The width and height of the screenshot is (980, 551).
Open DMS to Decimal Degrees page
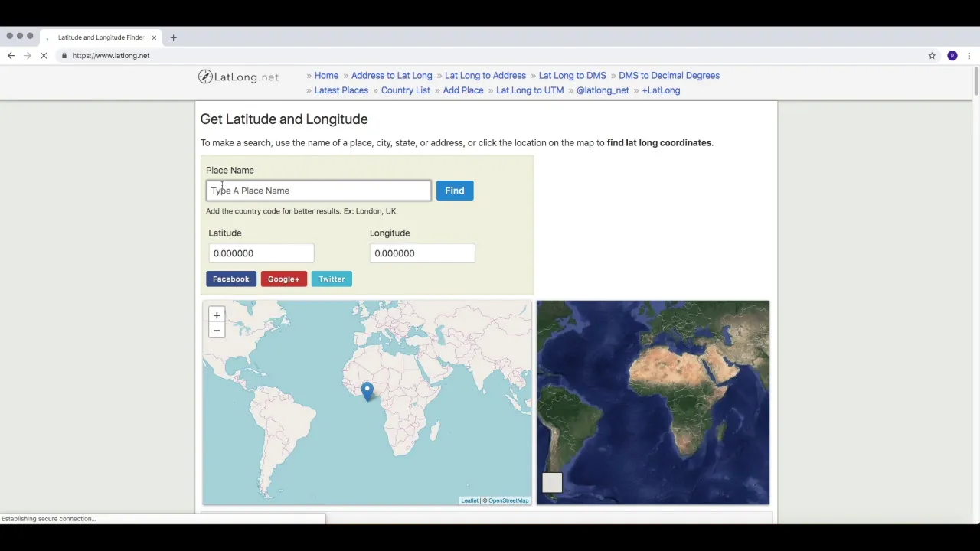tap(669, 76)
